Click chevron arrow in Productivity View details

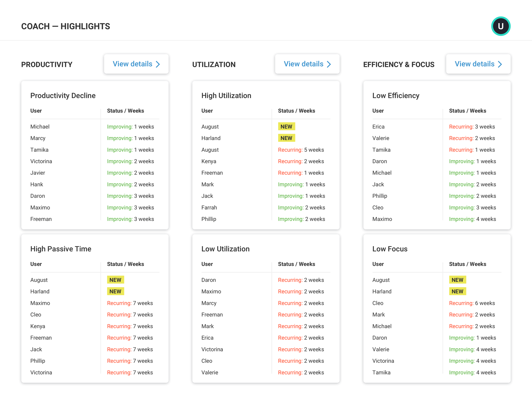point(158,64)
